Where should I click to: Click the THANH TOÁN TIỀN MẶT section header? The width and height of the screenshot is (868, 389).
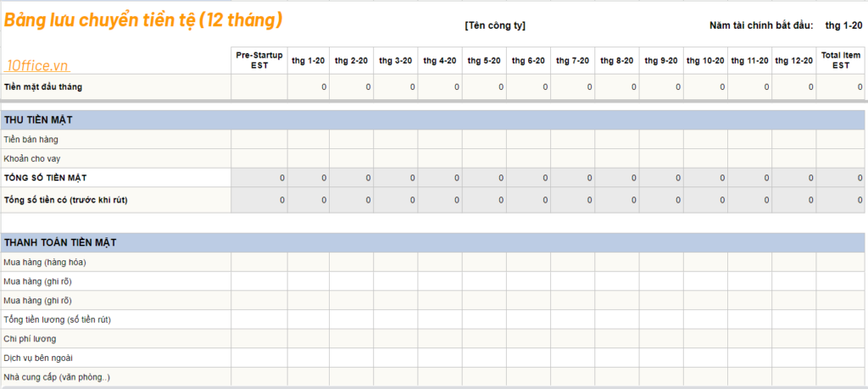click(x=433, y=242)
